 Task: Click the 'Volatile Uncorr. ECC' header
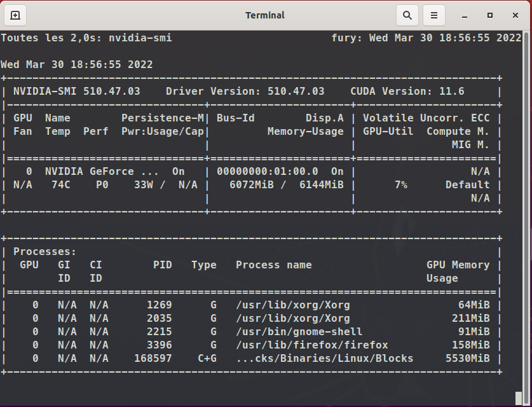click(426, 118)
